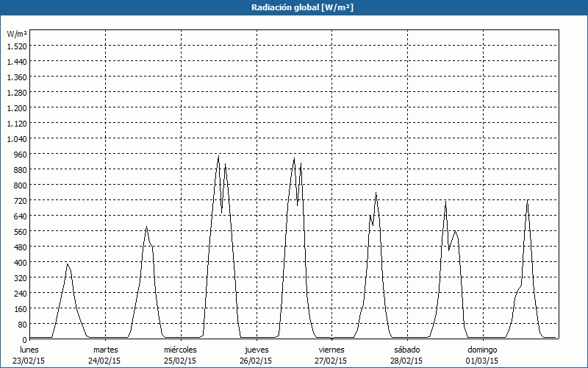This screenshot has height=368, width=588.
Task: Click the 23/02/15 date label
Action: click(x=29, y=361)
